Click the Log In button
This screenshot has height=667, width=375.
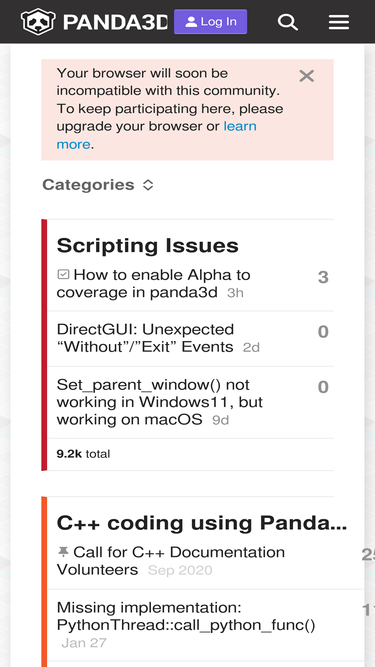coord(210,22)
